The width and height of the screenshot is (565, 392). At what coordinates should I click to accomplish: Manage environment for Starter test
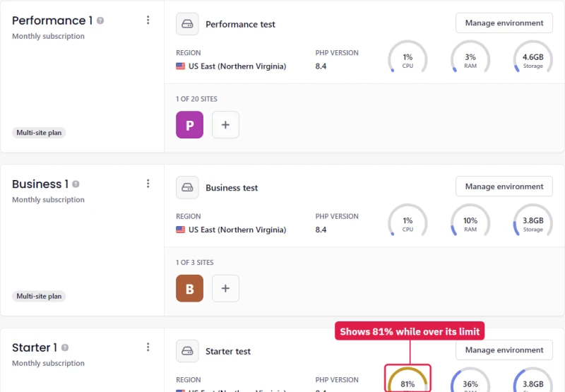point(504,350)
